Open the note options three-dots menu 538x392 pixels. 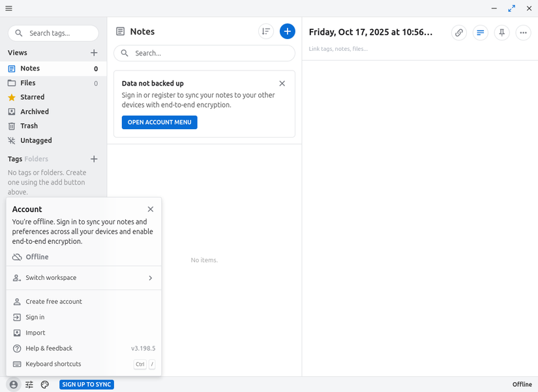click(523, 33)
